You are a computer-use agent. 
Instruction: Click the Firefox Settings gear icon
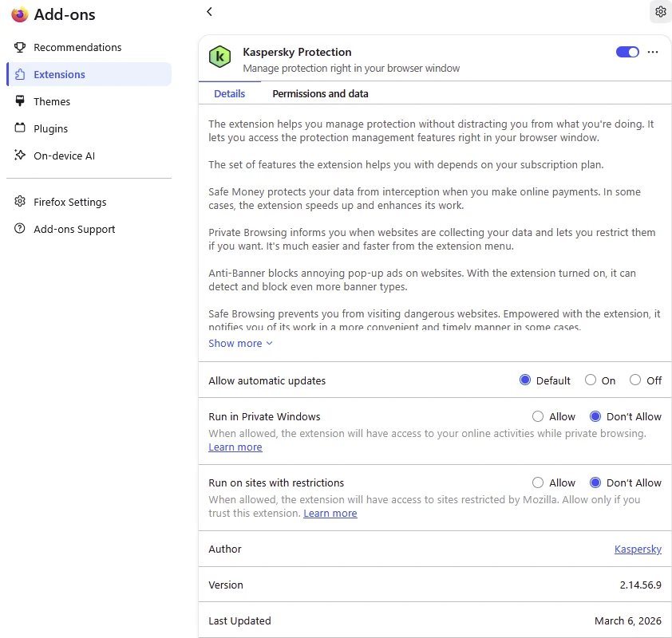20,201
